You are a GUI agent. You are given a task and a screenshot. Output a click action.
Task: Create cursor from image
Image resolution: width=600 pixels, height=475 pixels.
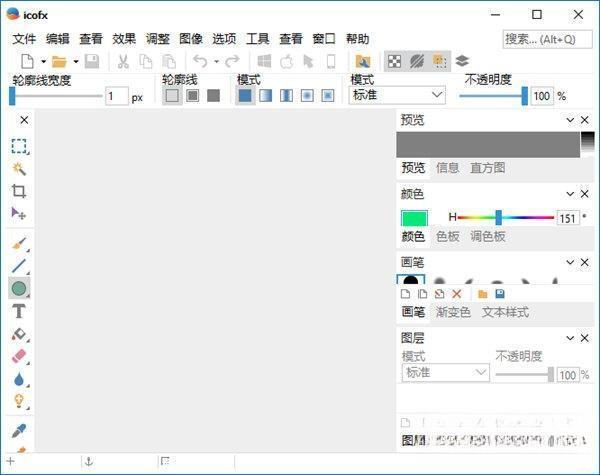(308, 61)
